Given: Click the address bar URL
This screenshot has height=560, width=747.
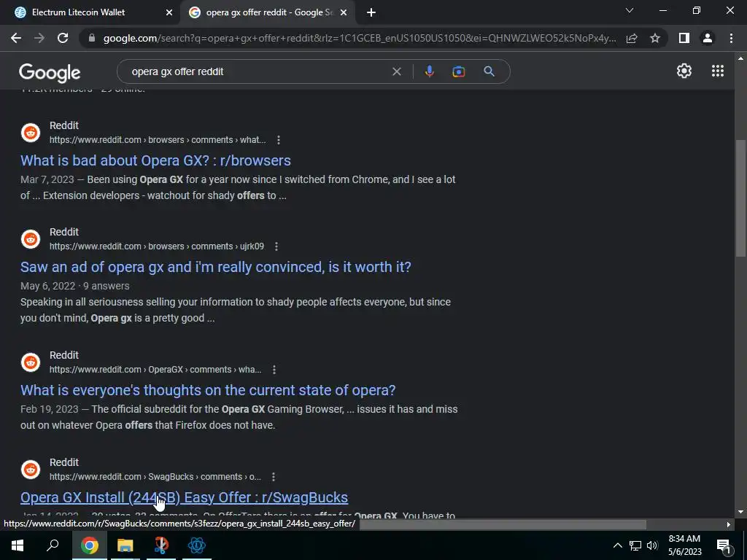Looking at the screenshot, I should click(x=359, y=38).
